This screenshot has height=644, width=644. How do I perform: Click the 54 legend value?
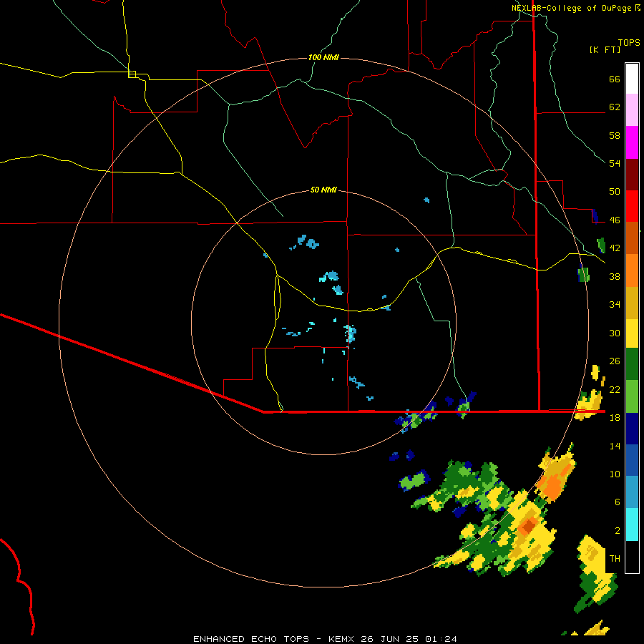coord(615,163)
